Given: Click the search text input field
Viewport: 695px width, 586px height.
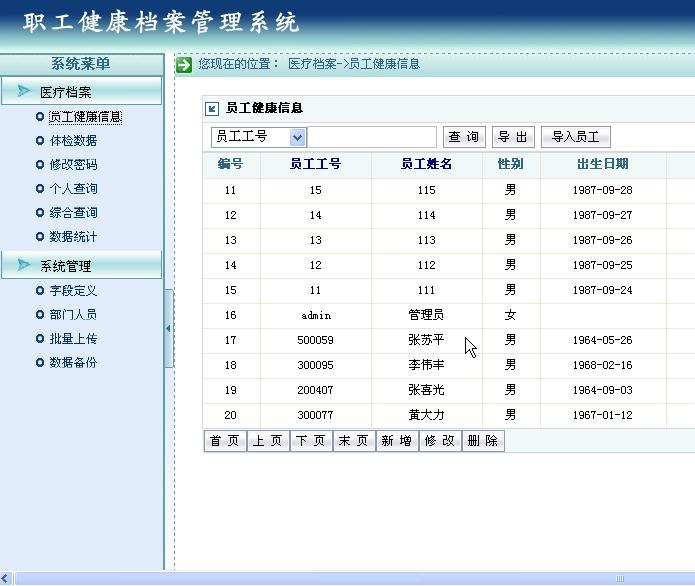Looking at the screenshot, I should (x=372, y=137).
